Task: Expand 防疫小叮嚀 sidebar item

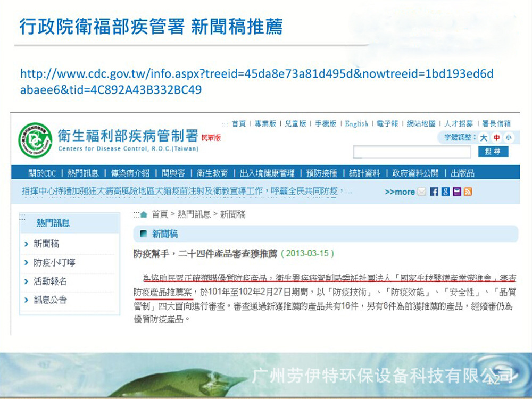Action: [x=54, y=262]
